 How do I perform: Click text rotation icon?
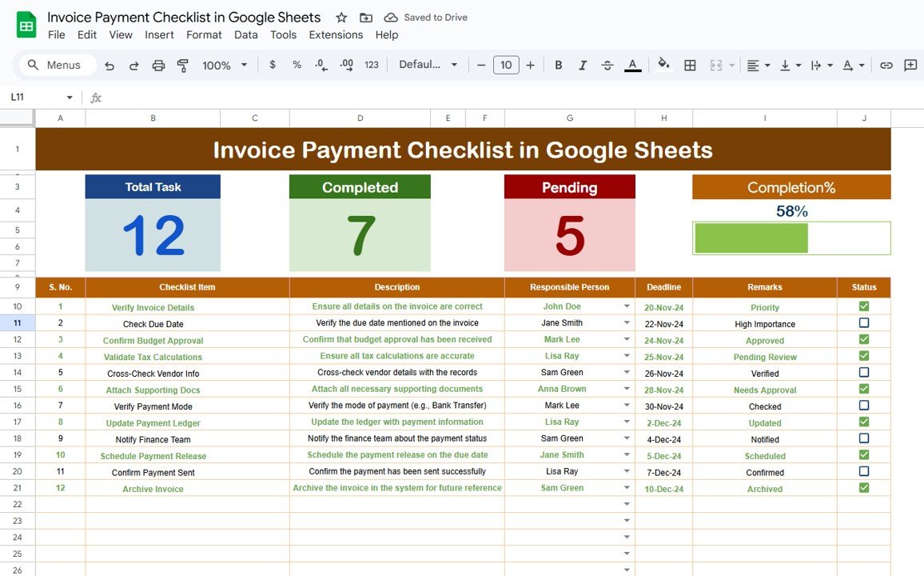point(848,66)
